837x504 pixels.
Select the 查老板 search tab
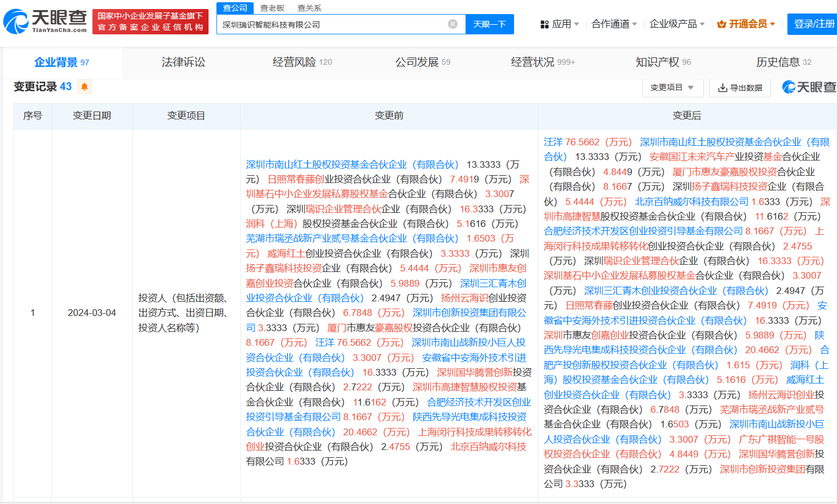(x=272, y=8)
